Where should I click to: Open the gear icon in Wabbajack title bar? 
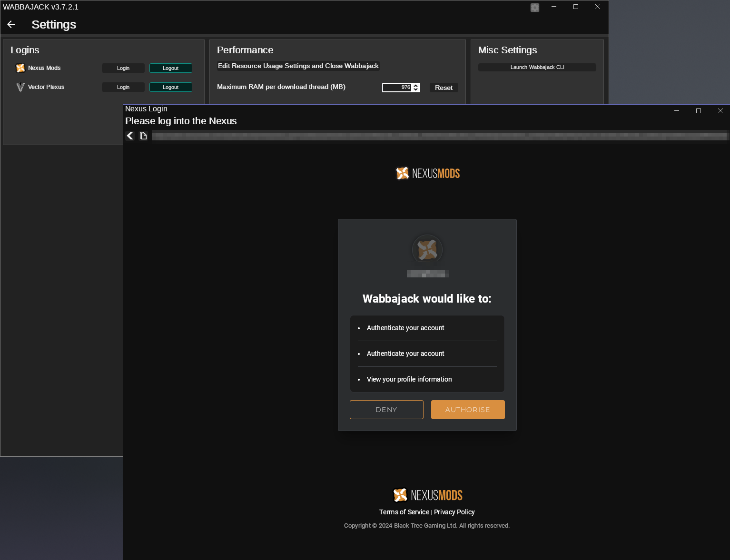(535, 7)
